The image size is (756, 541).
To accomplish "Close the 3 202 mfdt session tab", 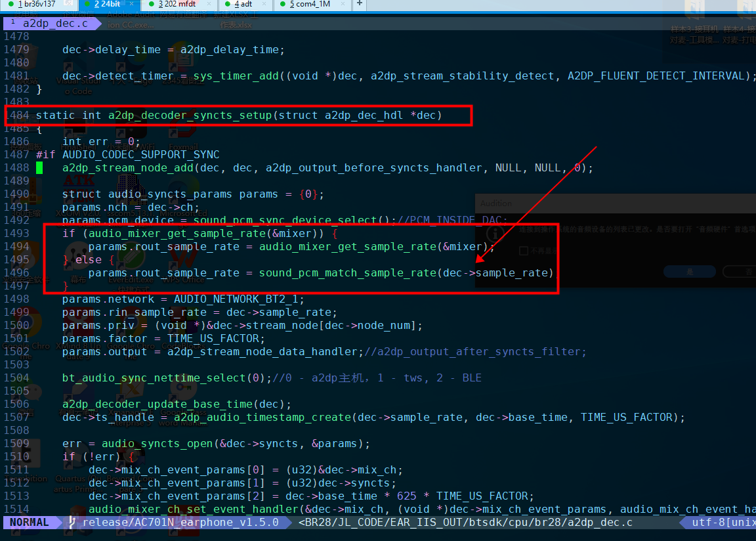I will (209, 4).
